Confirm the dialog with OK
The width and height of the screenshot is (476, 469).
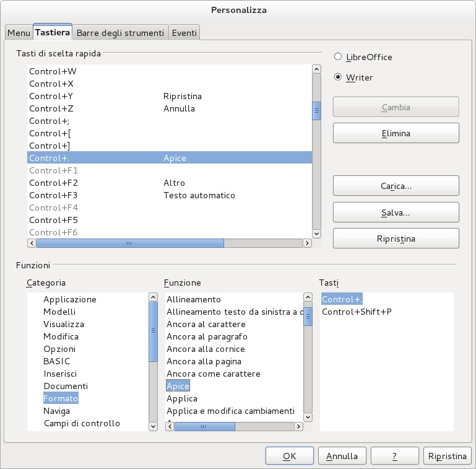point(289,456)
